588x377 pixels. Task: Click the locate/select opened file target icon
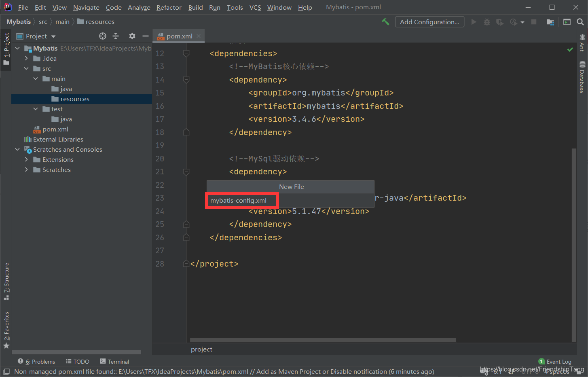[x=103, y=36]
